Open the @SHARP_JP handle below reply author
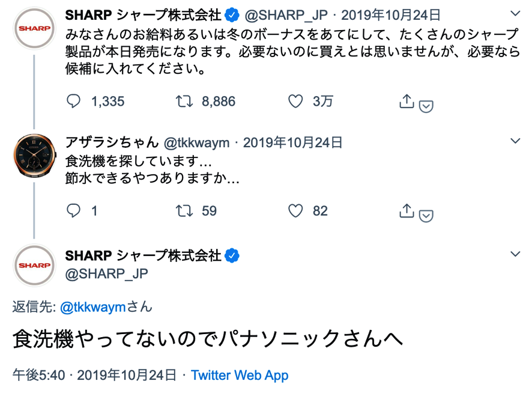The height and width of the screenshot is (396, 532). point(106,273)
